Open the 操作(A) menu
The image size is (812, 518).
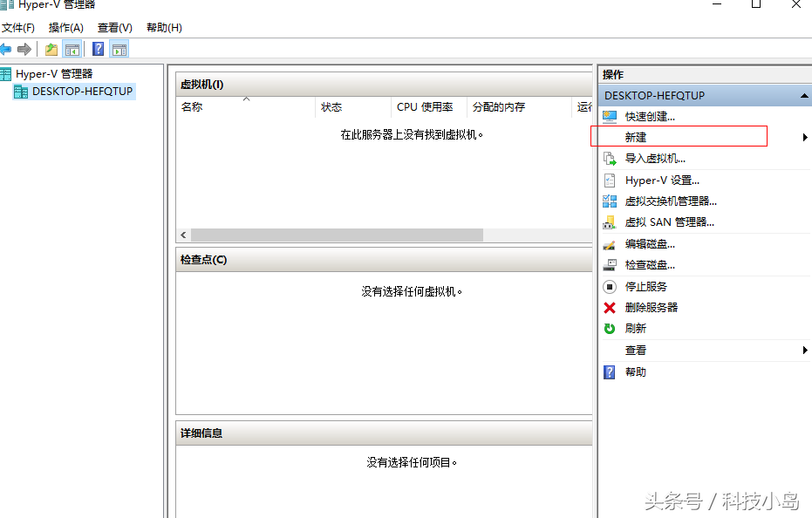[65, 27]
